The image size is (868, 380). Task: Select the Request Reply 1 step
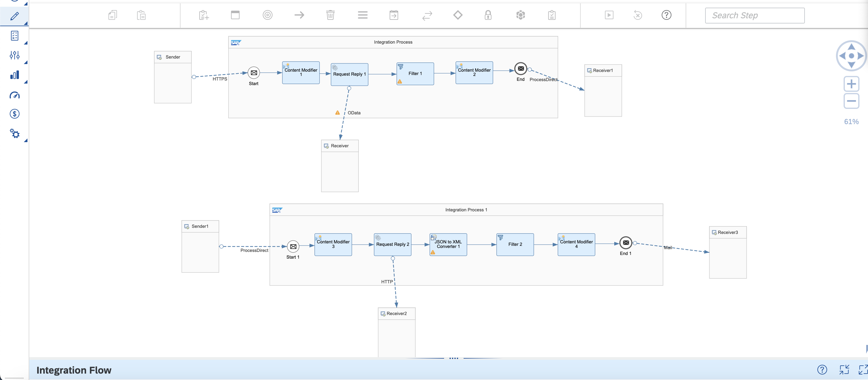click(x=349, y=74)
